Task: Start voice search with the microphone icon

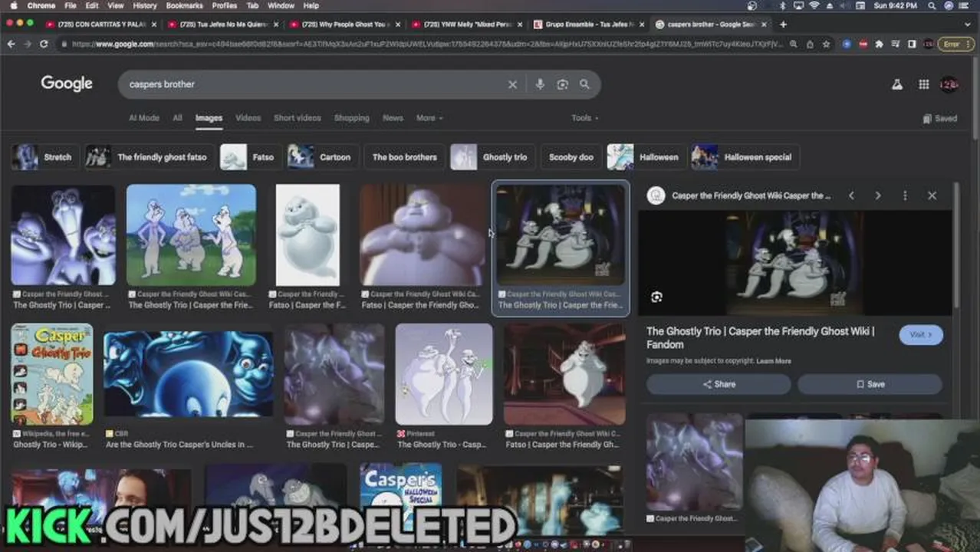Action: coord(540,84)
